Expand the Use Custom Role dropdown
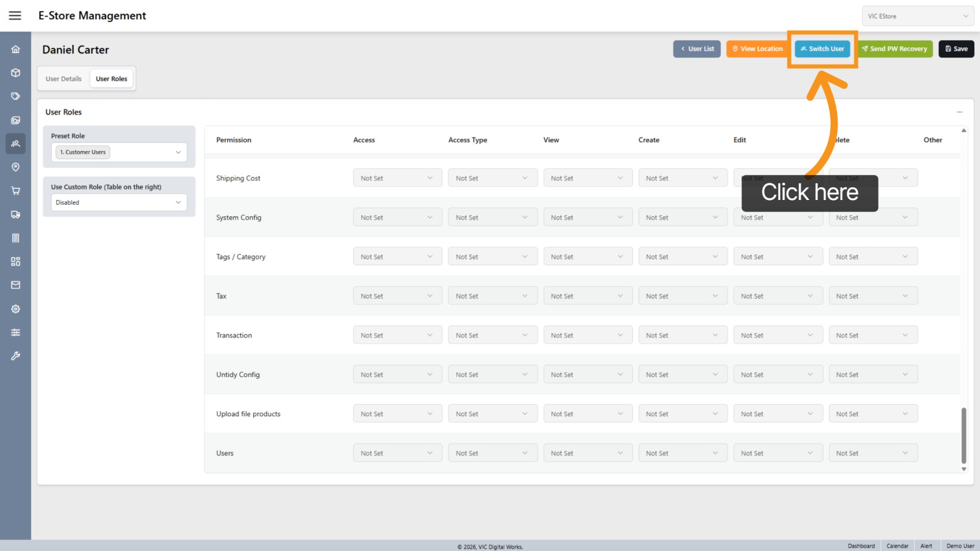 click(119, 202)
